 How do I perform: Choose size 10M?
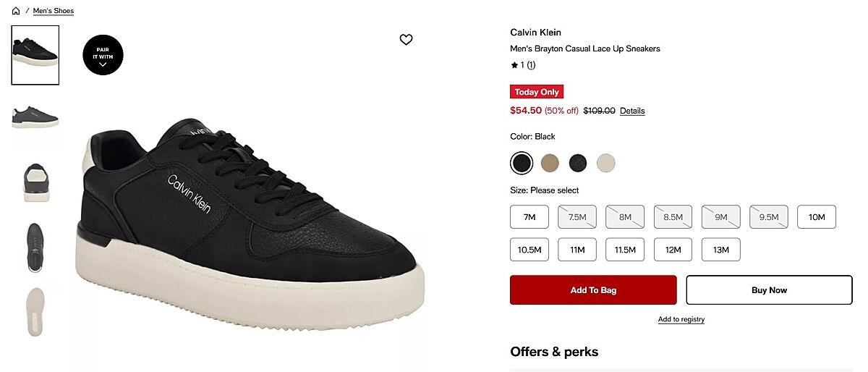click(x=816, y=217)
